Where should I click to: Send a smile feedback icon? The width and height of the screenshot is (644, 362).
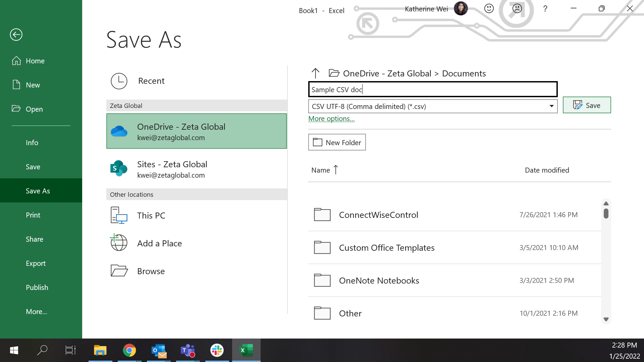click(489, 9)
